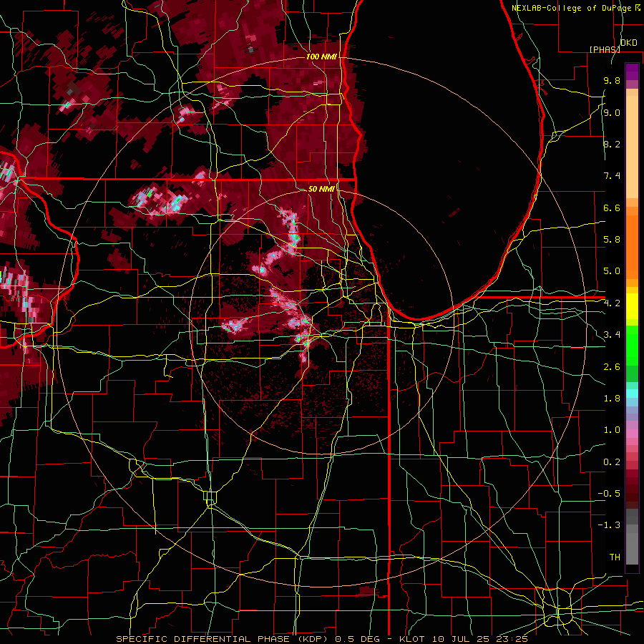This screenshot has width=644, height=644.
Task: Pick the orange segment of color bar
Action: click(x=632, y=246)
